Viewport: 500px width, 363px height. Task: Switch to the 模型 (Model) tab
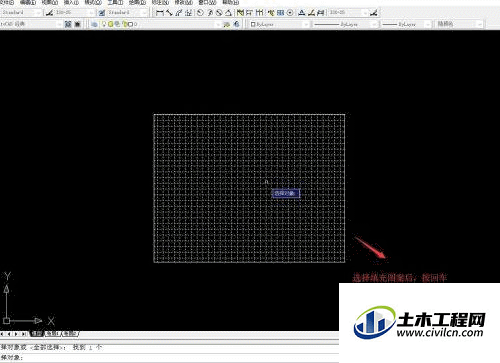coord(37,333)
